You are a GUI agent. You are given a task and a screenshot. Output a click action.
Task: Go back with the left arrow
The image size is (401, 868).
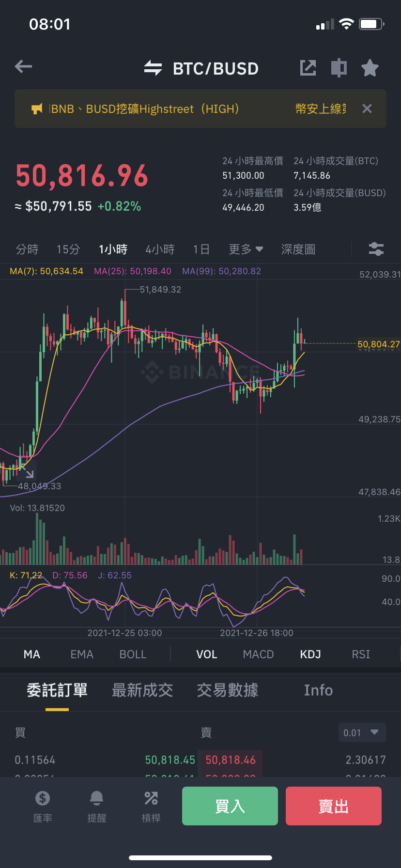tap(23, 66)
